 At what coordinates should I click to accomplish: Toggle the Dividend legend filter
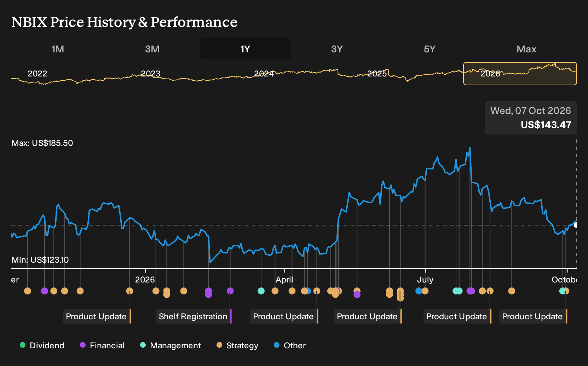[42, 345]
